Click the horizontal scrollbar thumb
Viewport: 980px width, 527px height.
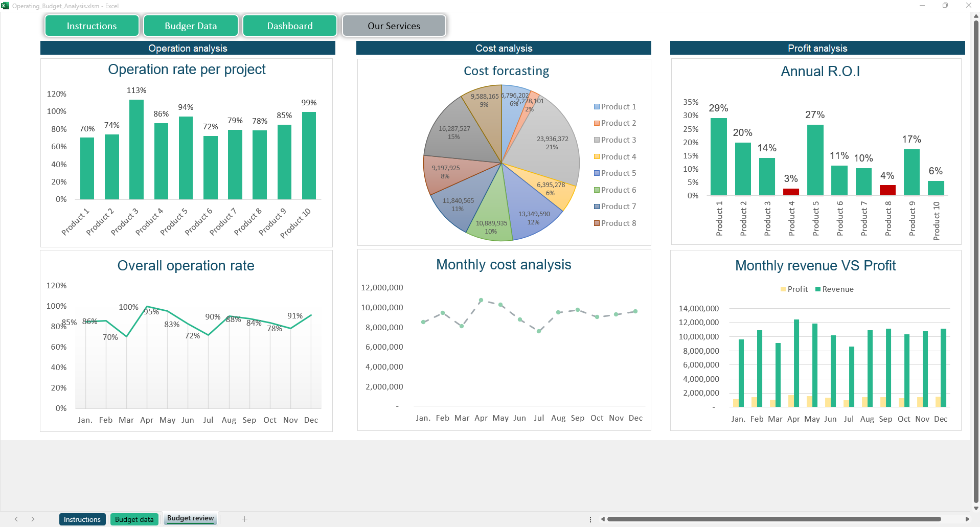click(773, 519)
